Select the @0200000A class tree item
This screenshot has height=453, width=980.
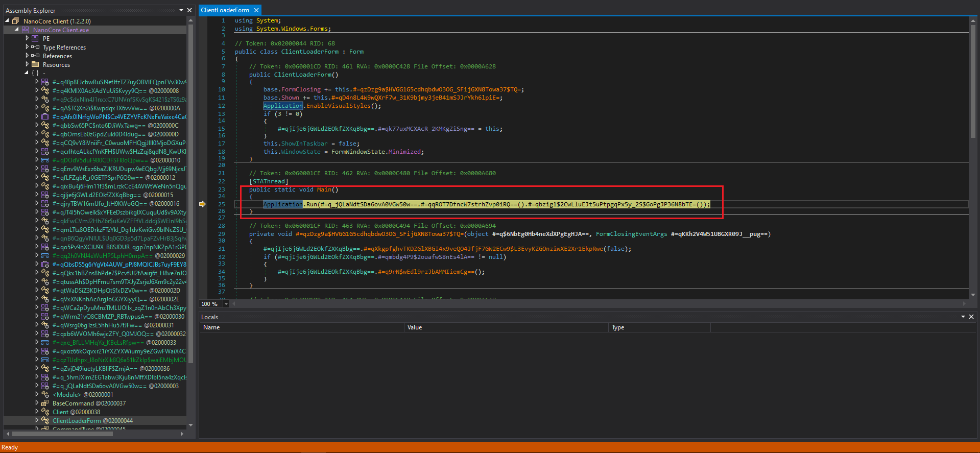pos(116,108)
